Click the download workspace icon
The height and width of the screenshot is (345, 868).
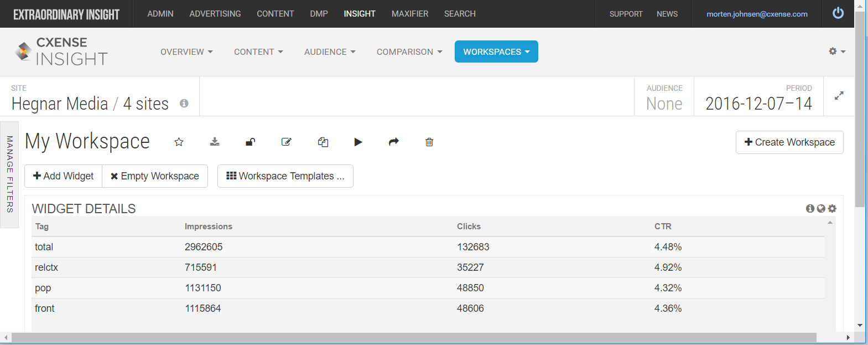click(x=215, y=142)
